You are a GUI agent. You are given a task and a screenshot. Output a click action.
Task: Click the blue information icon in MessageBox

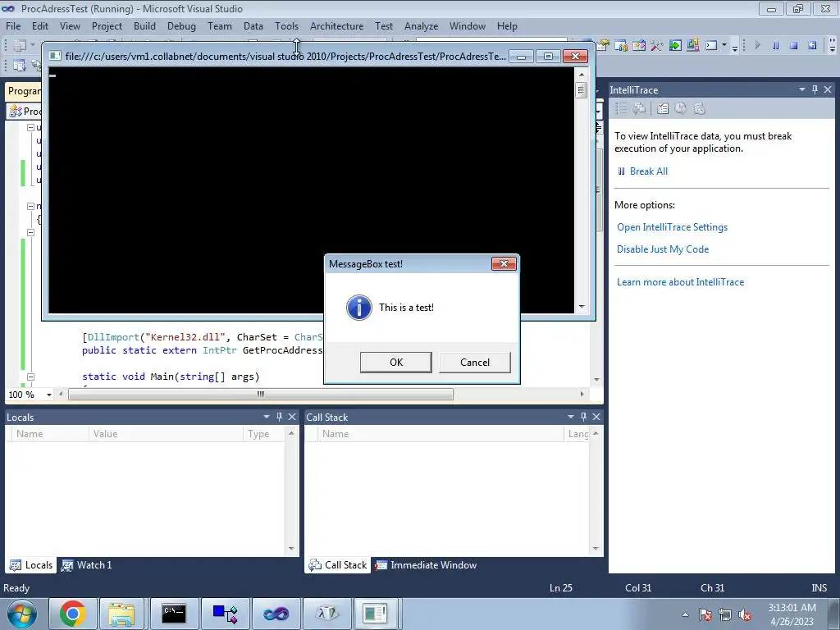(359, 308)
